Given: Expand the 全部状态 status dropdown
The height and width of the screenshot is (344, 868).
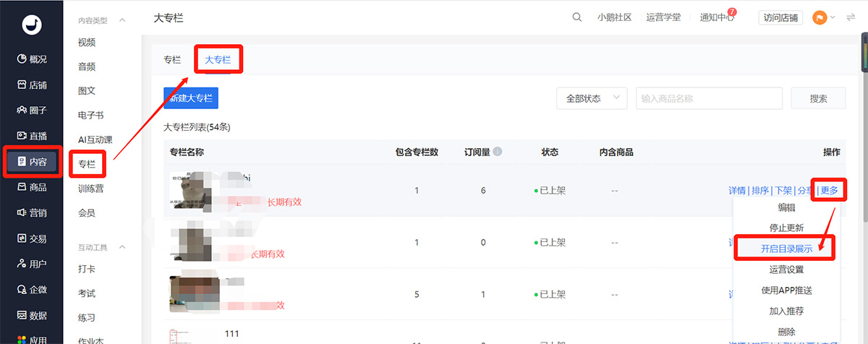Looking at the screenshot, I should (592, 98).
